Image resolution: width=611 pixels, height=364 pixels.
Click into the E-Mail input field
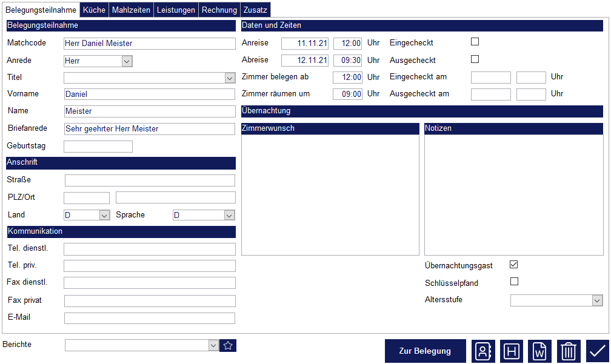pos(149,318)
